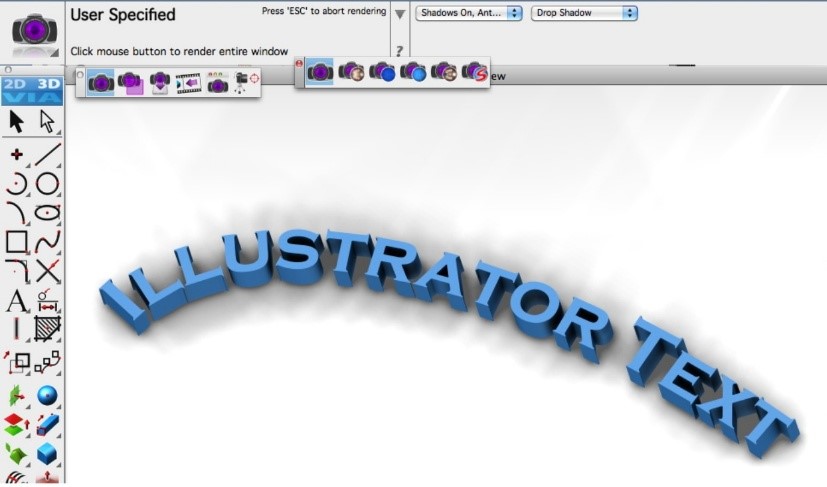Select the Conic curve tool

click(x=16, y=213)
